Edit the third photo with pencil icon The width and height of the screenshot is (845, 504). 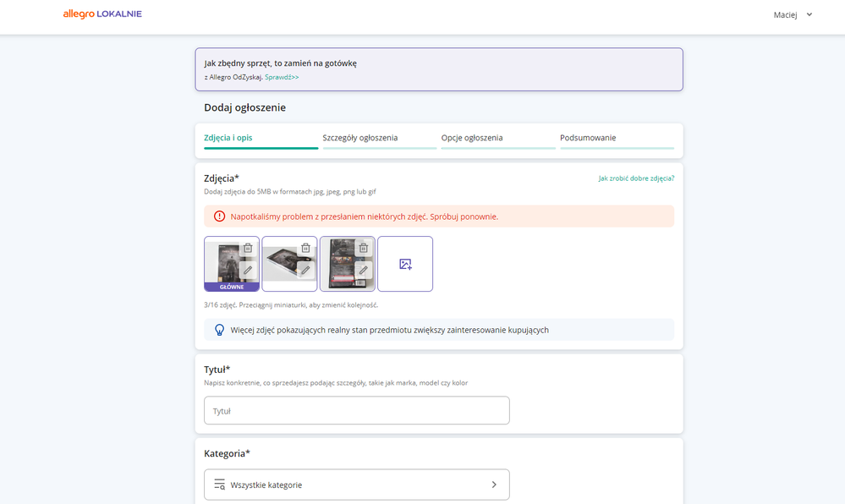(363, 270)
